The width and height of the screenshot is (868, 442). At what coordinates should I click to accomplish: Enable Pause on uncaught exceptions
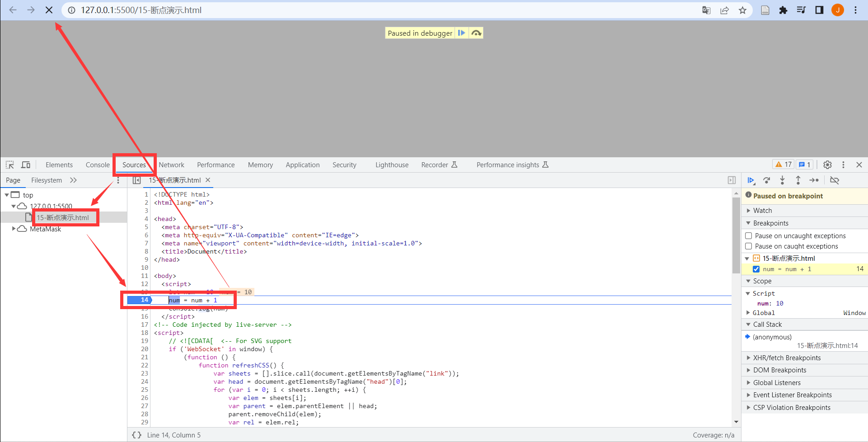pyautogui.click(x=749, y=236)
